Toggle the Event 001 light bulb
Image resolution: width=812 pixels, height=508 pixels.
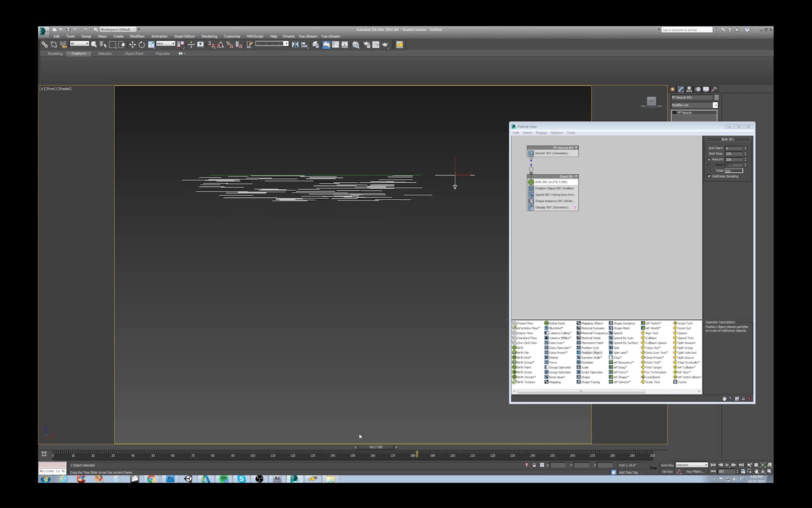coord(576,176)
